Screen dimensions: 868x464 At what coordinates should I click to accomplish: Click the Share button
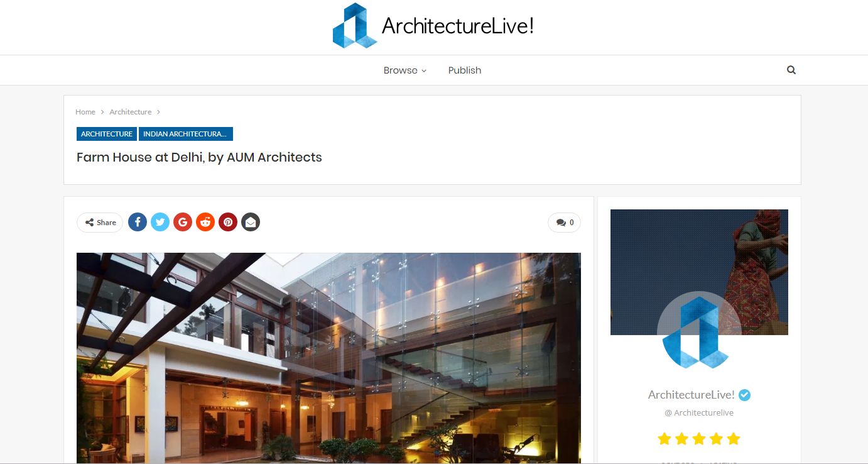coord(100,223)
